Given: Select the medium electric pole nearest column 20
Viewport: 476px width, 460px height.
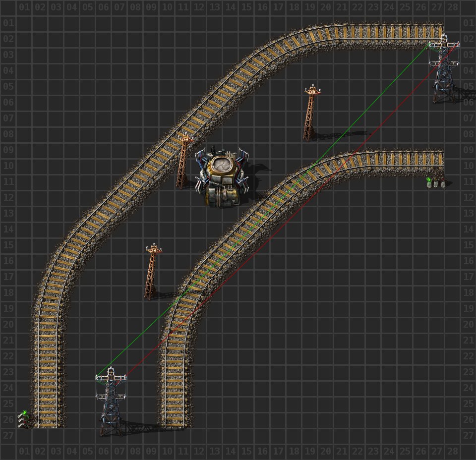Looking at the screenshot, I should pos(312,114).
